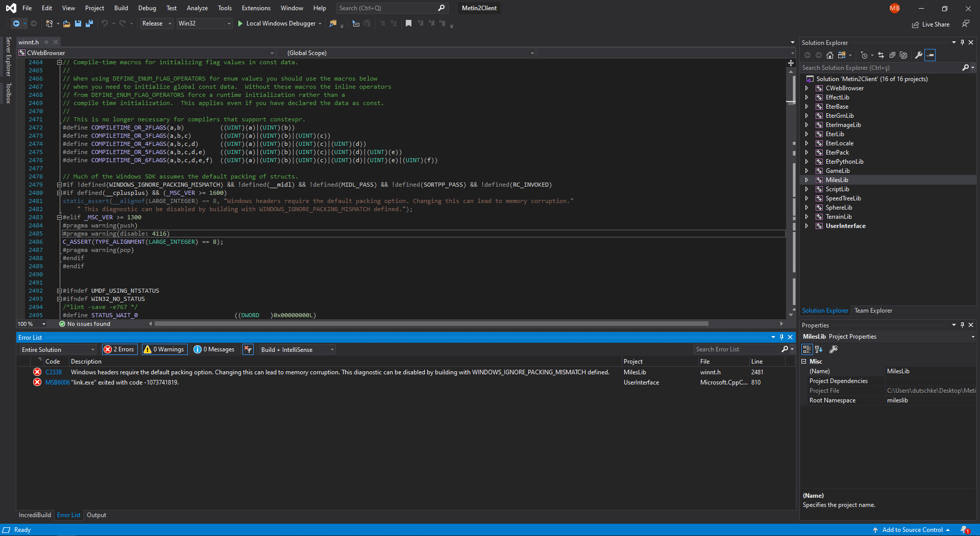The image size is (980, 536).
Task: Toggle the 2 Errors filter in Error List
Action: point(119,349)
